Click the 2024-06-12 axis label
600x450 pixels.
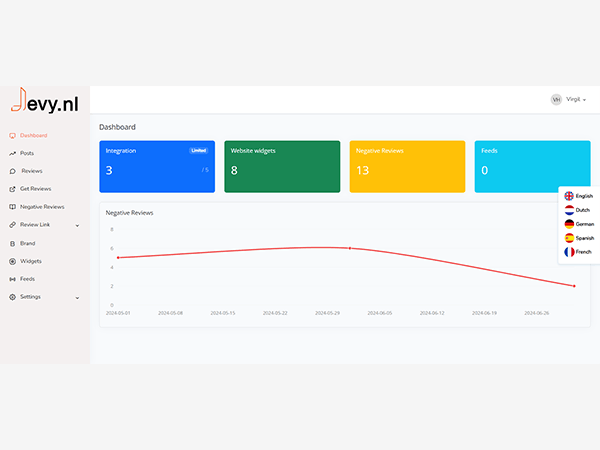432,313
